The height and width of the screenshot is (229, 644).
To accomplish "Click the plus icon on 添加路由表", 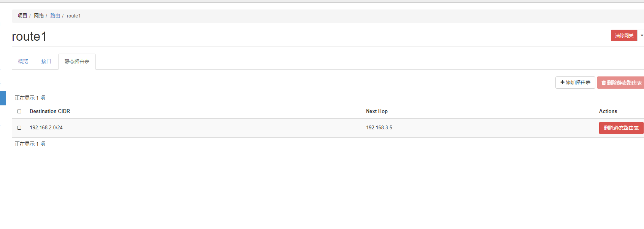I will 562,83.
